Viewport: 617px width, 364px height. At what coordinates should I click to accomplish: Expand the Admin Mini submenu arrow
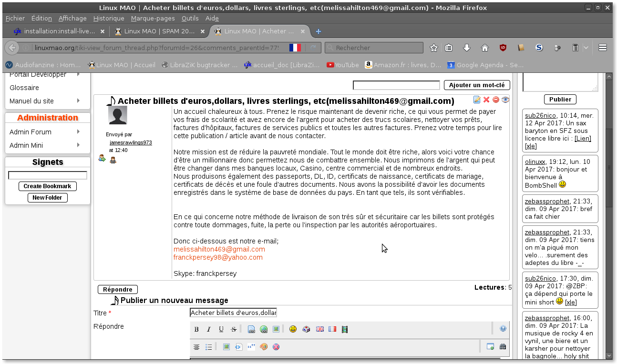pos(78,145)
